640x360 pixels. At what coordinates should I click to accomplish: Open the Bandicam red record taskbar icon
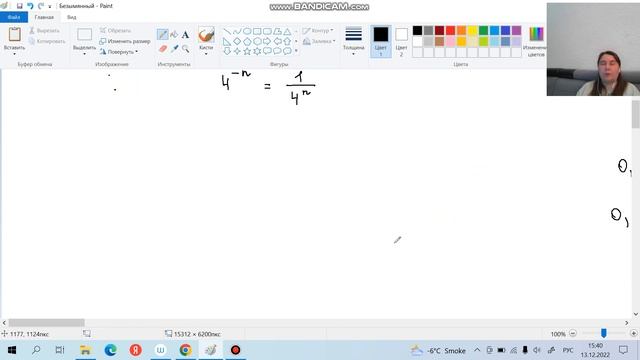point(236,350)
